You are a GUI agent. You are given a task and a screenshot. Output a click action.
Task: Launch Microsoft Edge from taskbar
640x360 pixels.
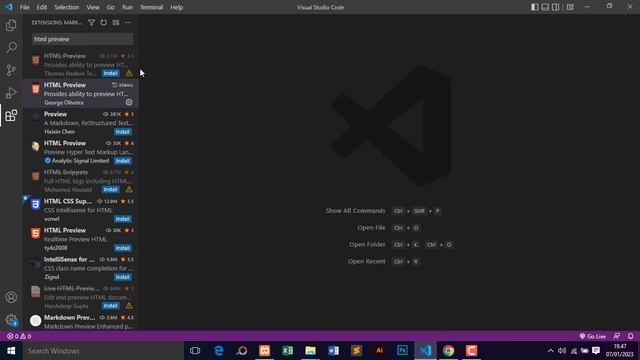219,351
